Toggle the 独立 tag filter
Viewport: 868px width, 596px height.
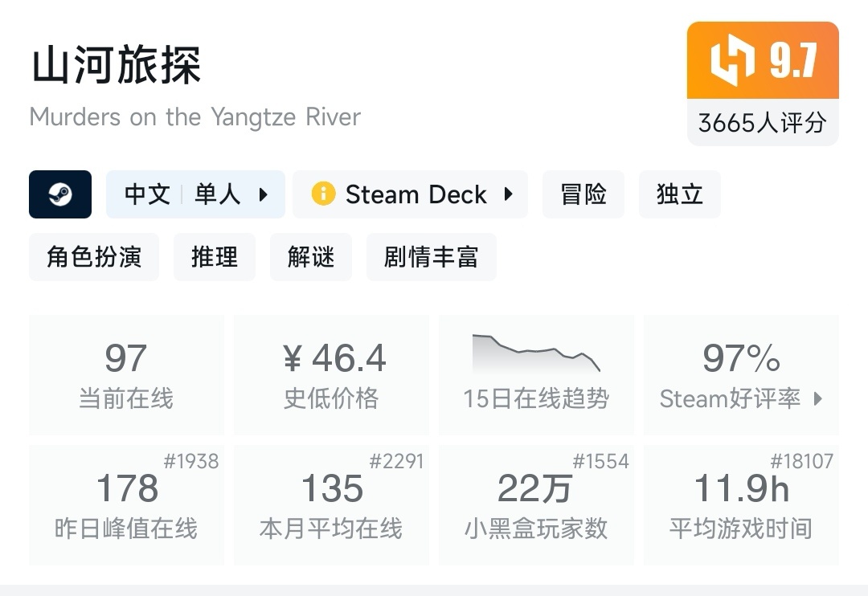pos(680,194)
